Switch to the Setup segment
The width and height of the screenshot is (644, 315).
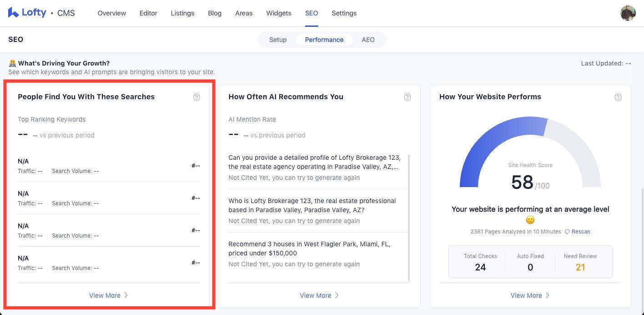pos(277,40)
